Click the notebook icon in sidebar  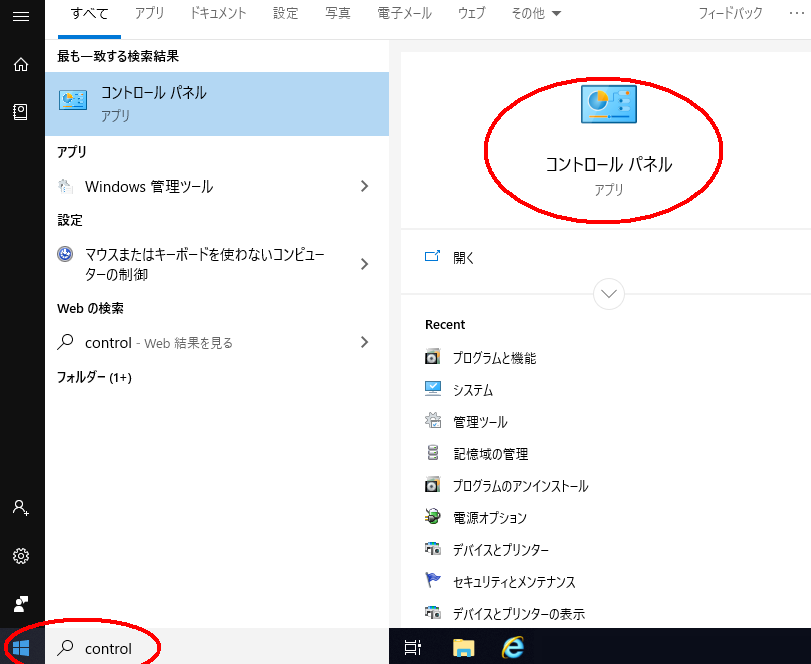[21, 112]
